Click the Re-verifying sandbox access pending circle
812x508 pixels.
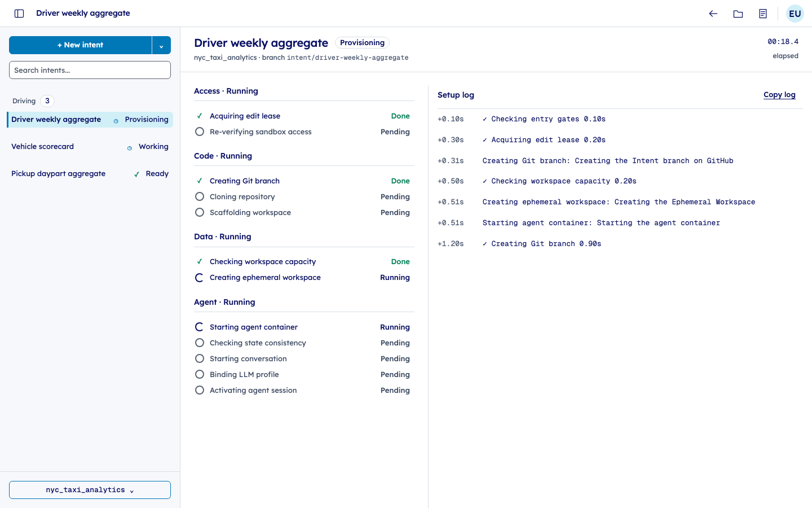coord(199,132)
